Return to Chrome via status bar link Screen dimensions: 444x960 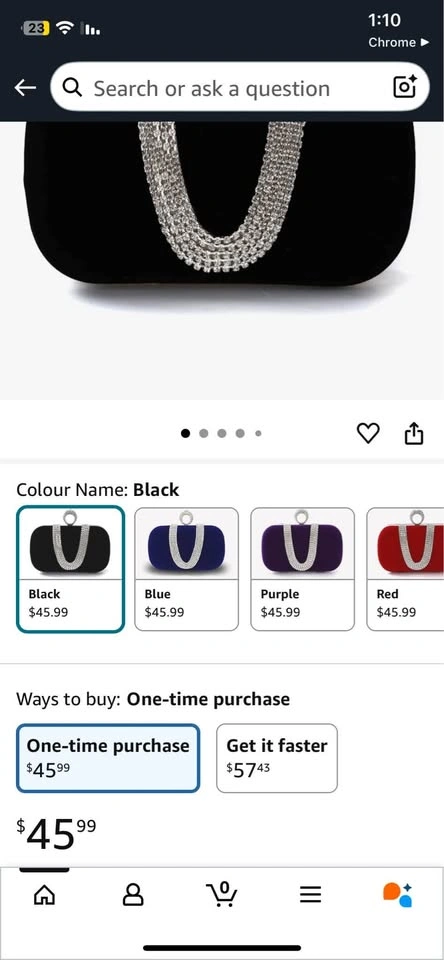tap(399, 42)
